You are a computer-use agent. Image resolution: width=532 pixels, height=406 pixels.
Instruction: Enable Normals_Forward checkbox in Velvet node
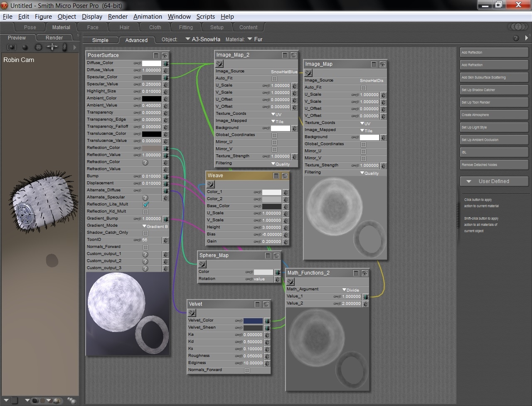click(247, 370)
